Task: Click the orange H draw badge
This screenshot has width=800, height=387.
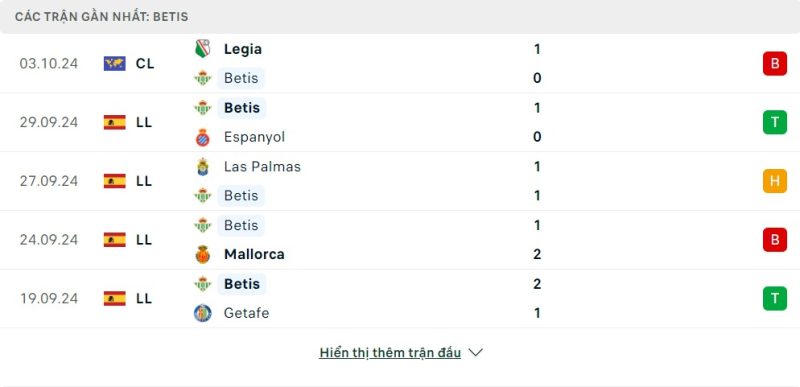Action: (x=774, y=181)
